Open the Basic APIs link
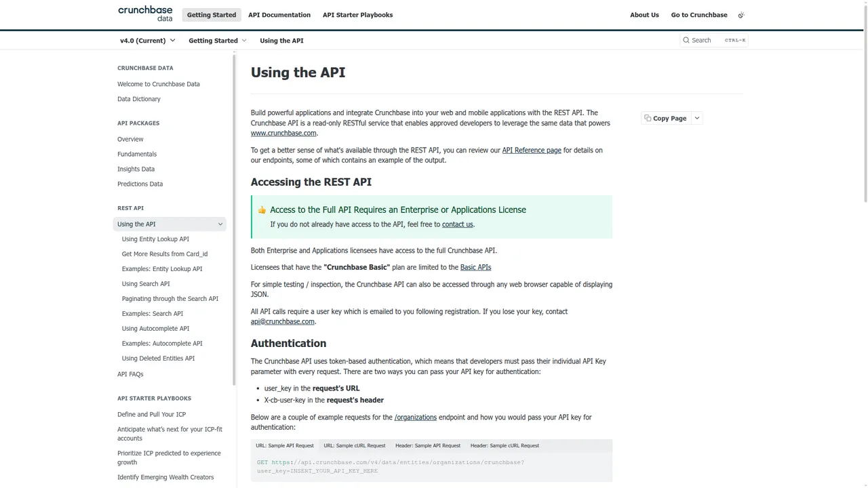The image size is (868, 488). click(475, 267)
